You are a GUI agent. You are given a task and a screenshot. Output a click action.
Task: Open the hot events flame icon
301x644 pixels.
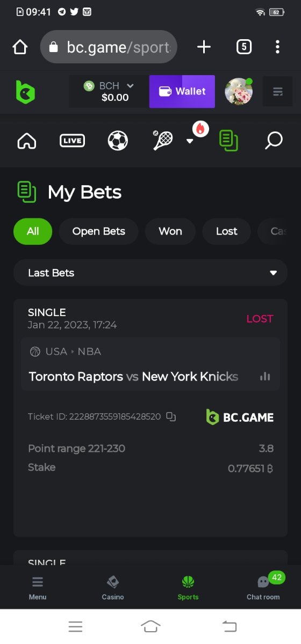[200, 128]
